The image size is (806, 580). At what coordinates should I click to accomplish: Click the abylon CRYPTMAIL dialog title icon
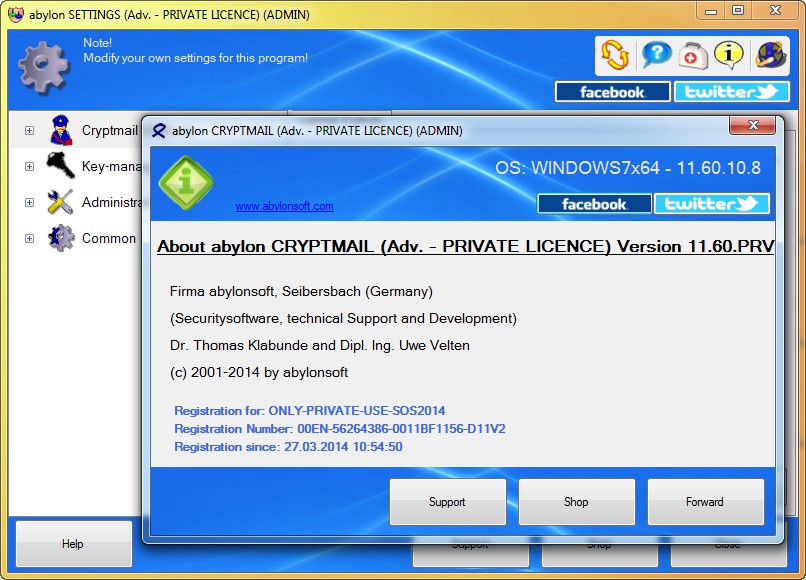[159, 131]
